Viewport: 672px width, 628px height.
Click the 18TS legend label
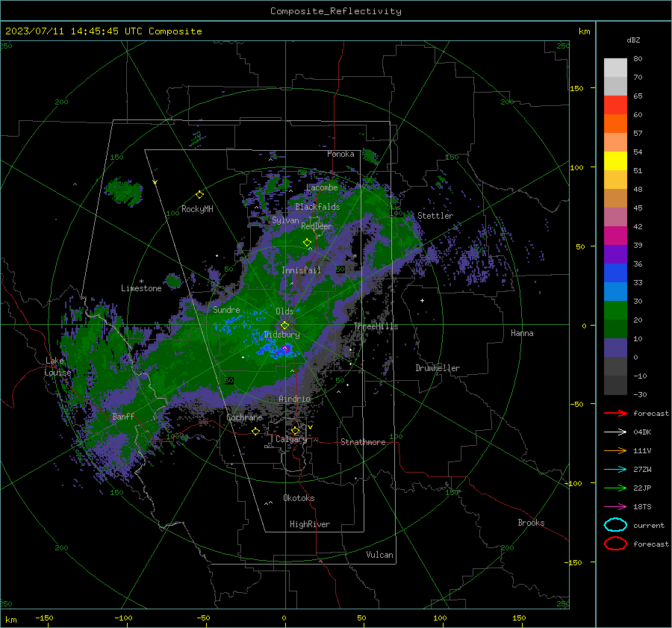point(642,507)
